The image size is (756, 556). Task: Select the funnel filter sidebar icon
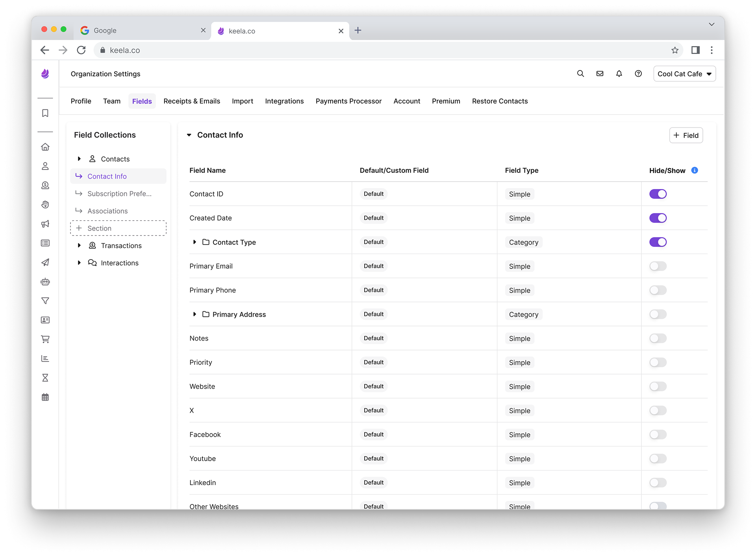click(x=45, y=301)
